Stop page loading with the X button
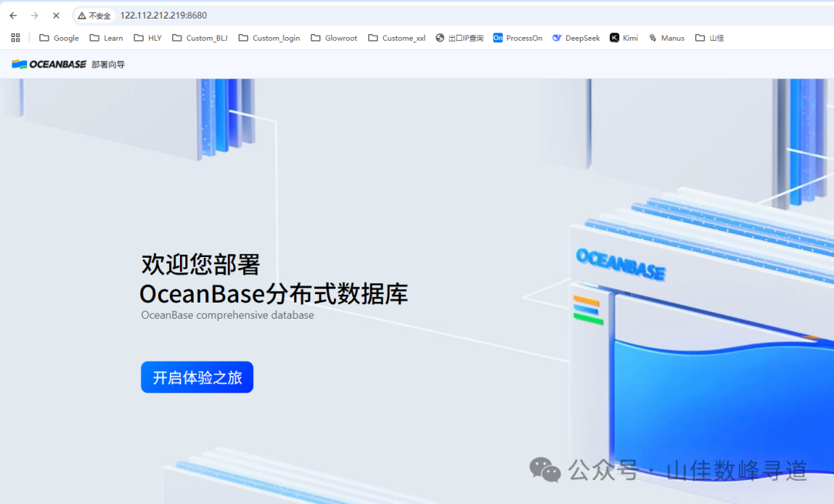The image size is (834, 504). tap(56, 15)
